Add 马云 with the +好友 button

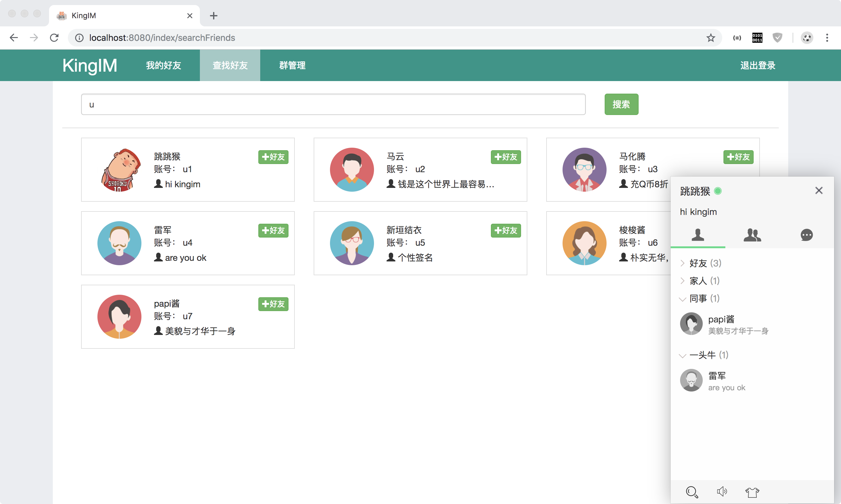click(x=505, y=157)
